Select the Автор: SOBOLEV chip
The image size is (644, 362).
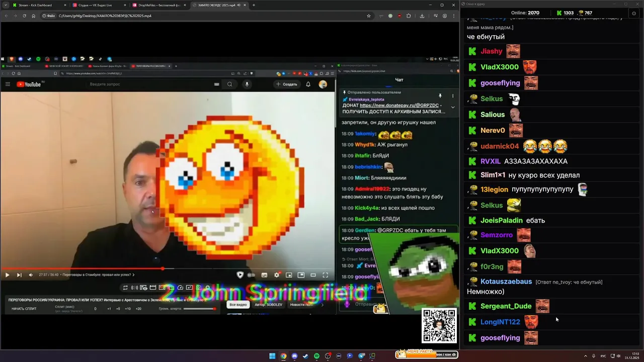point(268,305)
